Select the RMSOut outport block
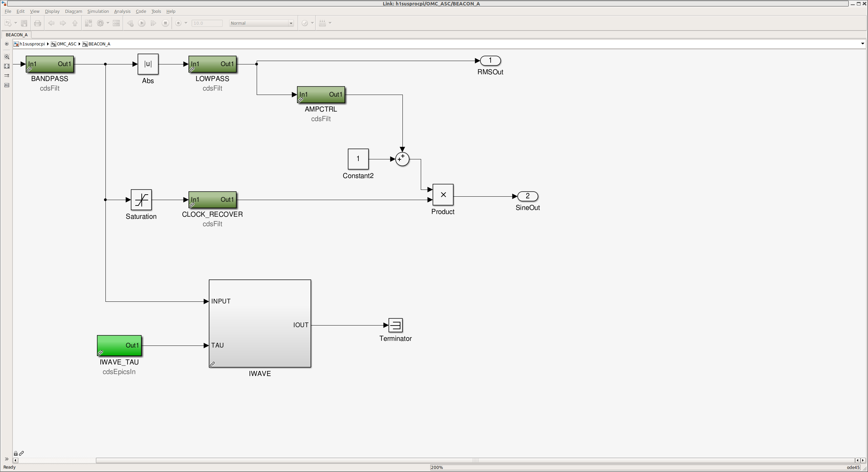This screenshot has width=868, height=472. [491, 61]
